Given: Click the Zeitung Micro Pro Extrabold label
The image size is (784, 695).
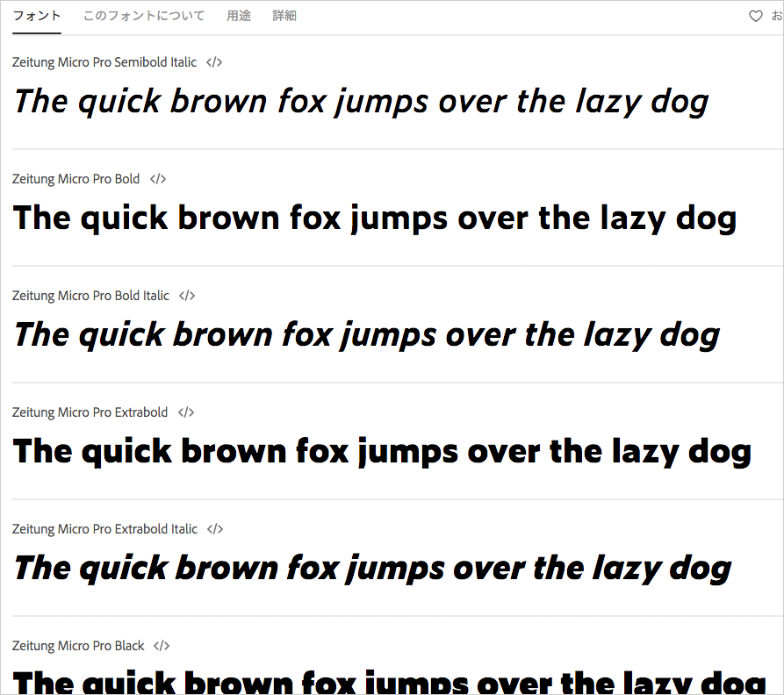Looking at the screenshot, I should click(x=90, y=412).
